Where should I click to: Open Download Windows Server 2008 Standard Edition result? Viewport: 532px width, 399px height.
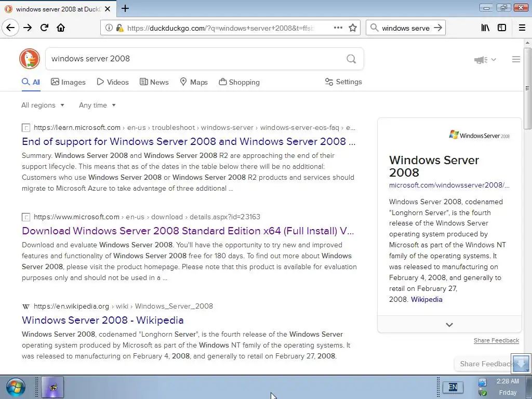(x=188, y=231)
